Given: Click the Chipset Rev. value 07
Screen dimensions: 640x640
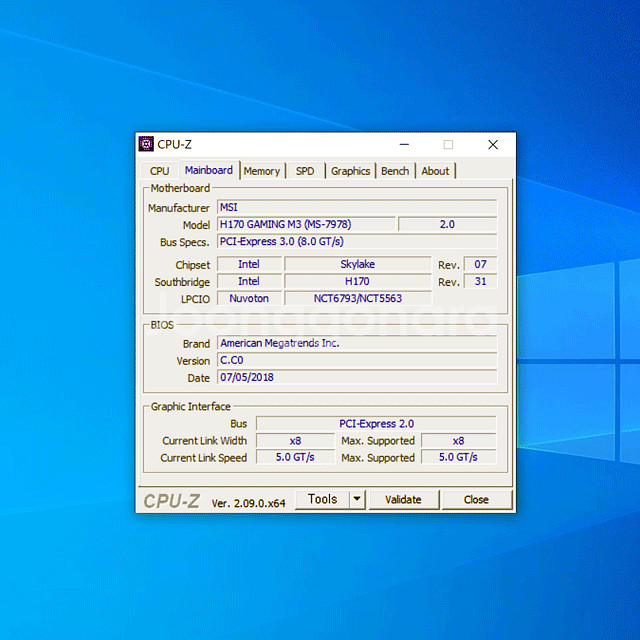Looking at the screenshot, I should tap(480, 264).
